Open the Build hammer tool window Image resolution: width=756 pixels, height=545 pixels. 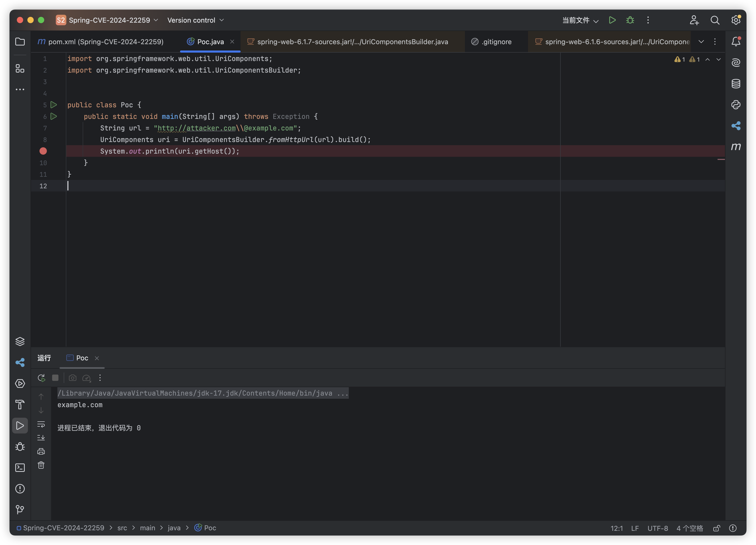pos(20,405)
